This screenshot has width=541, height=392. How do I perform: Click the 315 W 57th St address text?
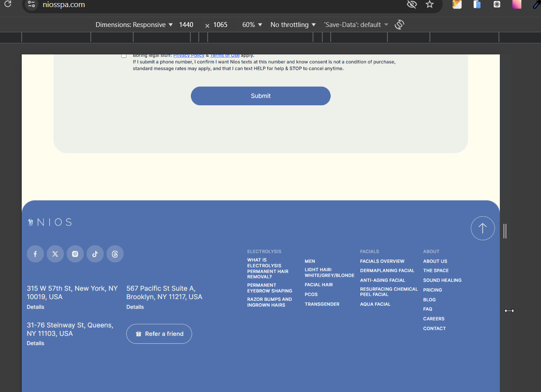pyautogui.click(x=72, y=292)
